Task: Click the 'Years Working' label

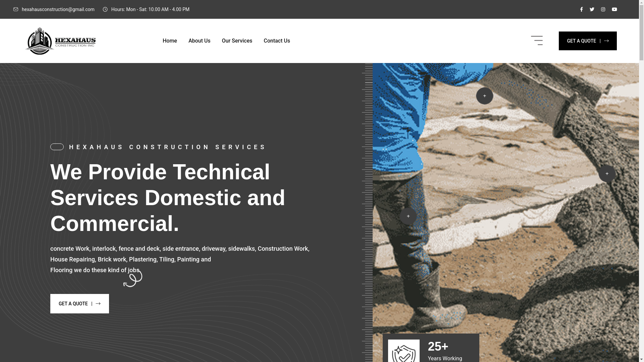Action: (x=445, y=359)
